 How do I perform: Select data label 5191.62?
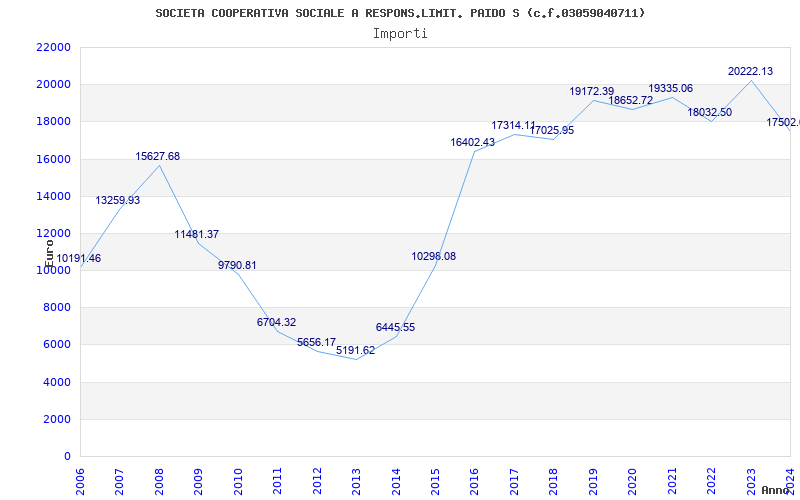[x=355, y=351]
